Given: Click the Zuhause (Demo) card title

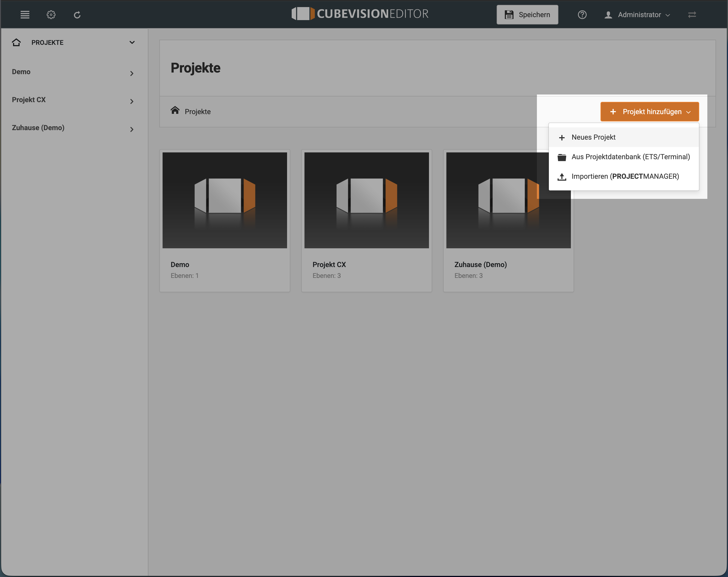Looking at the screenshot, I should (481, 265).
